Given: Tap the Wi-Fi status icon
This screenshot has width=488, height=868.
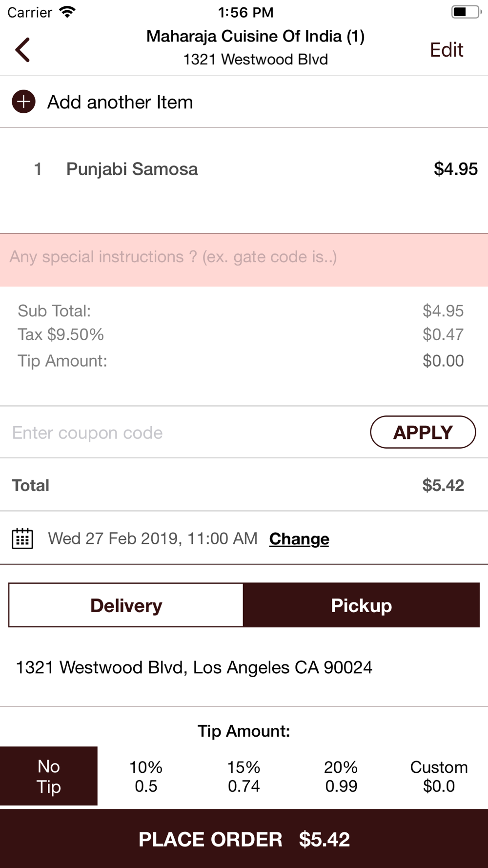Looking at the screenshot, I should [67, 12].
